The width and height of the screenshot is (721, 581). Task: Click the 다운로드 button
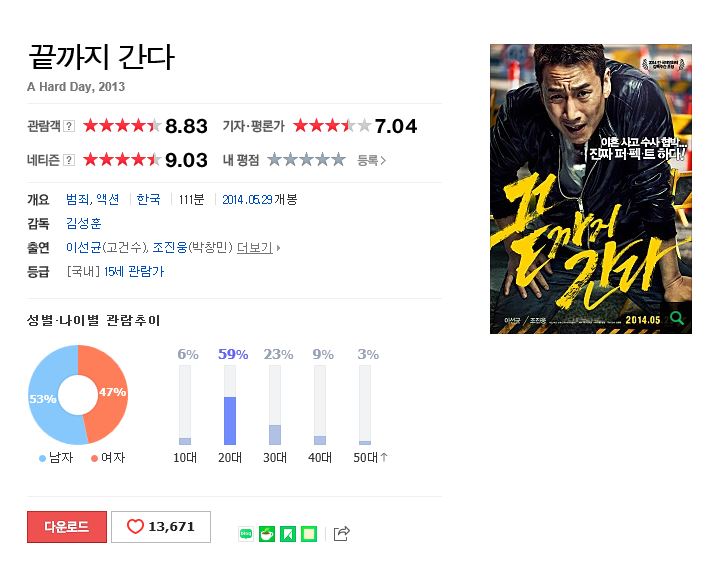click(67, 527)
